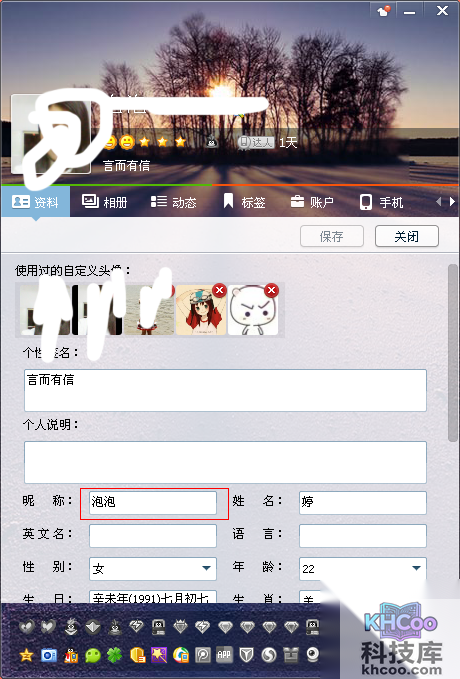This screenshot has width=460, height=679.
Task: Click the empty 英文名 field
Action: (152, 536)
